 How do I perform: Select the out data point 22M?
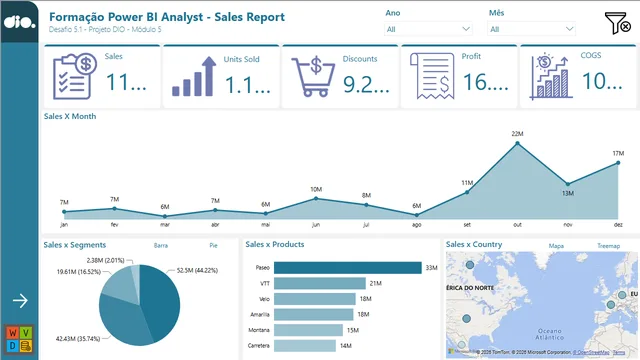(x=518, y=143)
